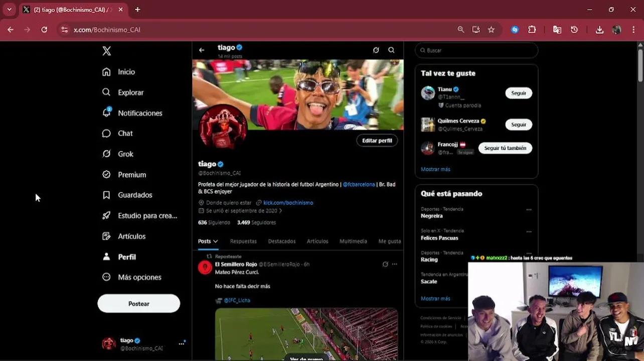Viewport: 644px width, 361px height.
Task: Open the @fcbarcelona mention link
Action: 359,185
